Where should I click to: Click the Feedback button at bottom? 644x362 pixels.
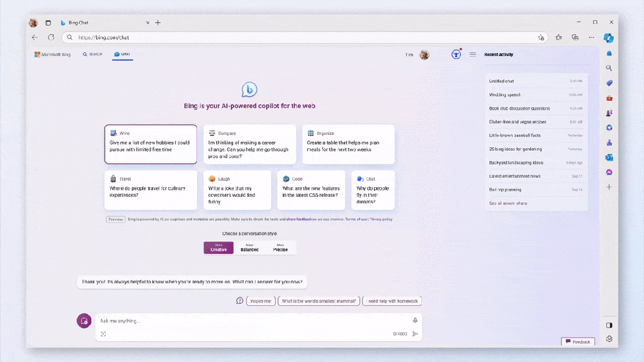(578, 342)
